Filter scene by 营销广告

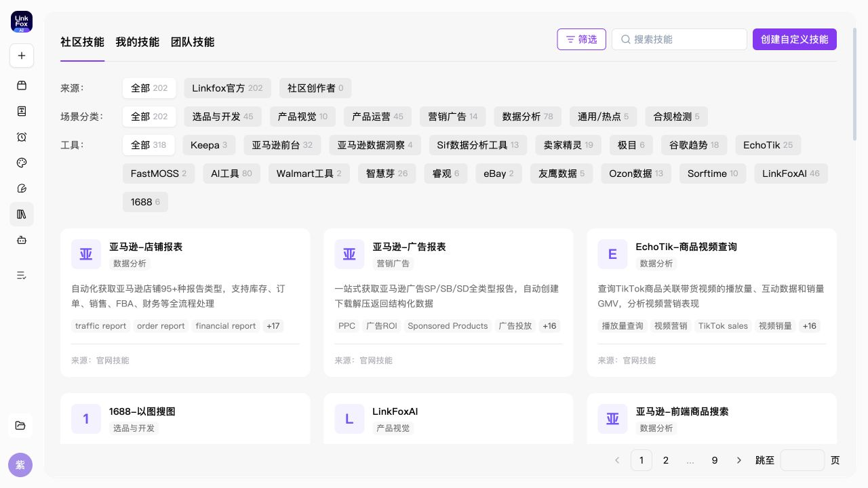coord(453,117)
